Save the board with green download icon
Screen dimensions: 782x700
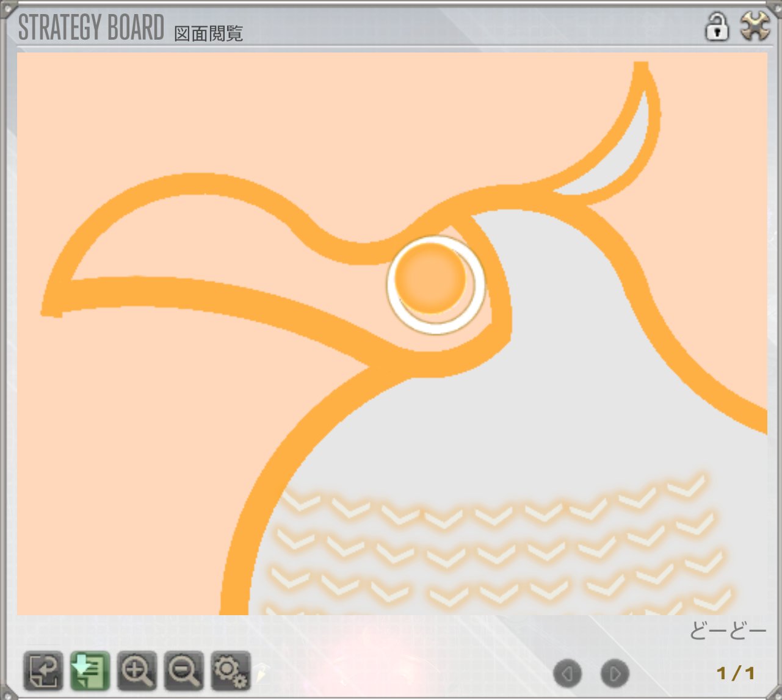90,671
